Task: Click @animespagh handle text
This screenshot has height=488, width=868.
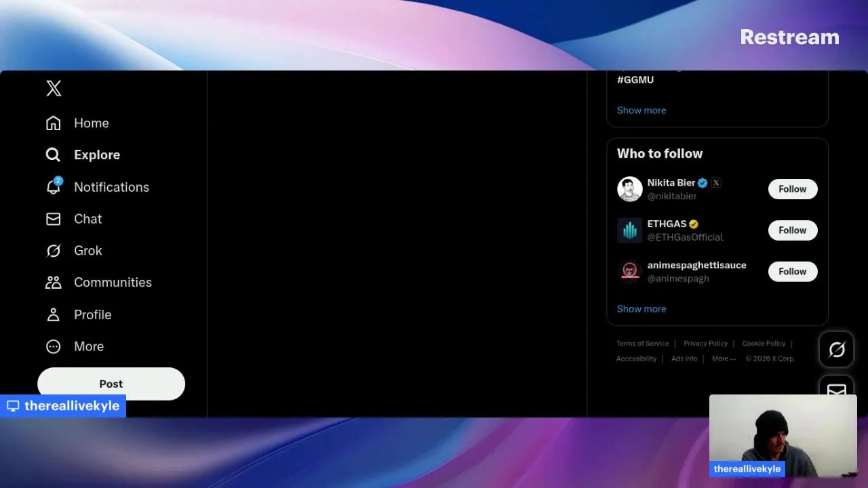Action: tap(678, 279)
